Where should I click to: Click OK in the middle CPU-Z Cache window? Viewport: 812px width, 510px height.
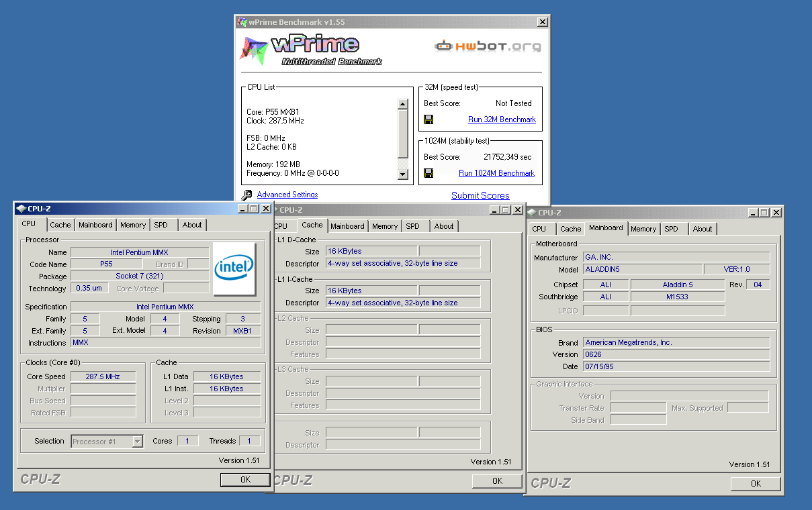tap(497, 480)
